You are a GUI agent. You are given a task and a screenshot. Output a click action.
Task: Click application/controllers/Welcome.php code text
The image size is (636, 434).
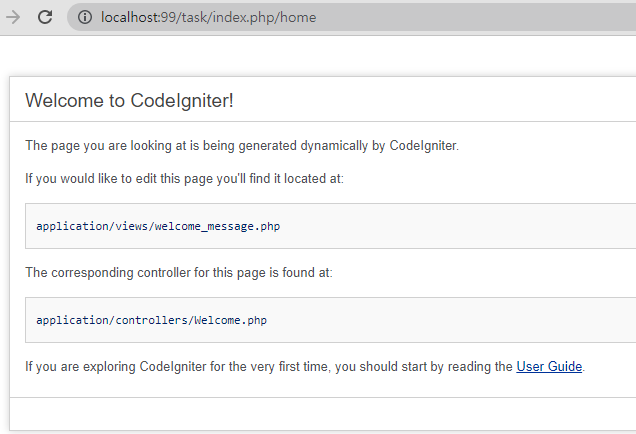click(152, 320)
